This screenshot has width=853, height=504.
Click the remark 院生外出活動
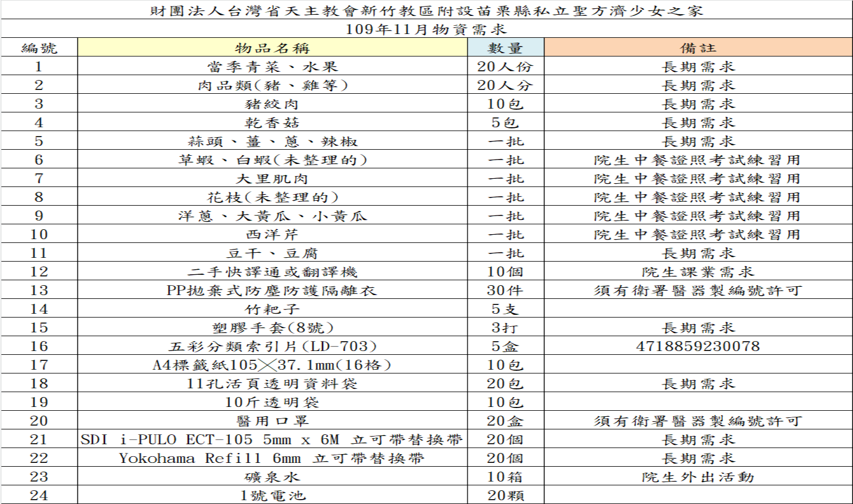[x=698, y=477]
